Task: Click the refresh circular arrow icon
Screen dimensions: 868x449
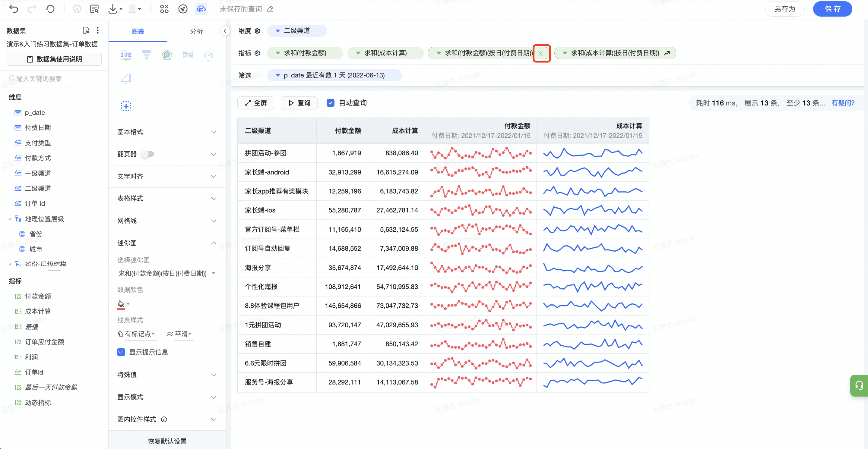Action: (x=50, y=9)
